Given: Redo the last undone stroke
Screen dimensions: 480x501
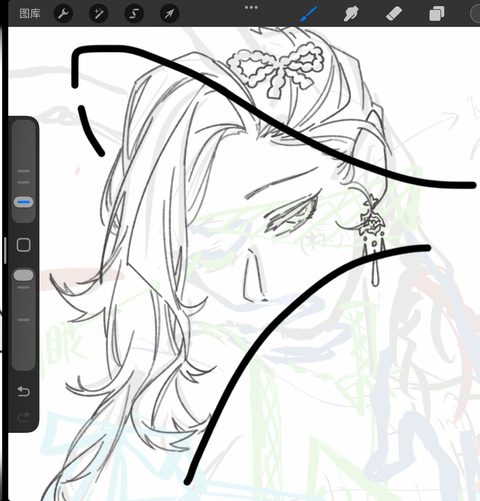Looking at the screenshot, I should [x=24, y=417].
